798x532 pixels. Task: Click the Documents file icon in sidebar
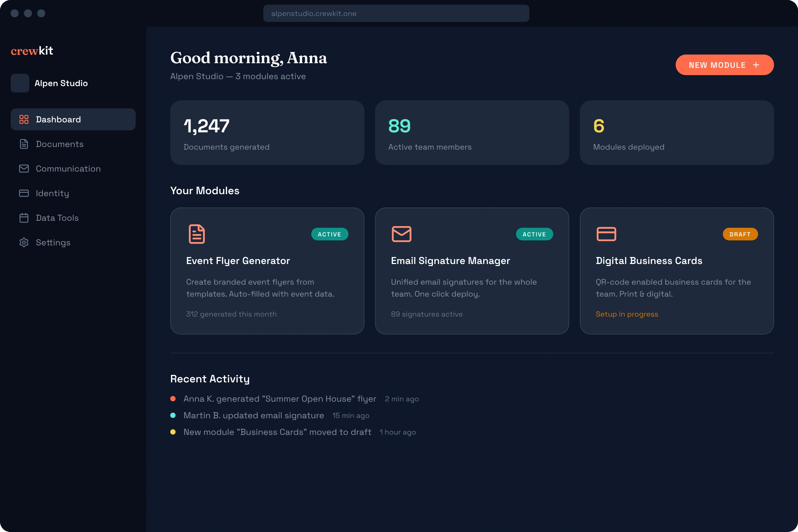coord(24,144)
